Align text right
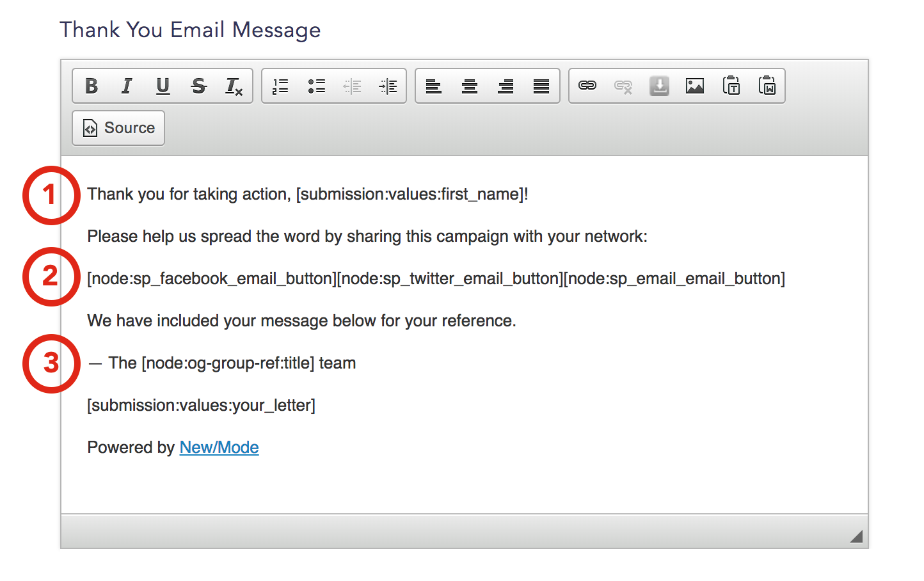This screenshot has width=924, height=581. click(x=506, y=86)
